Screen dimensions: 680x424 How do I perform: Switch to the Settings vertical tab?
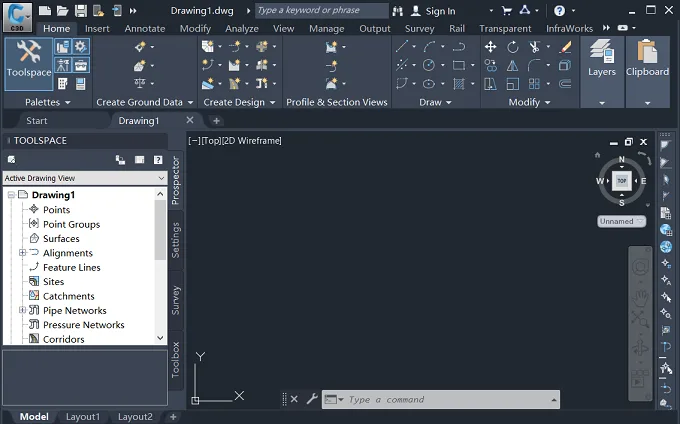click(x=175, y=240)
